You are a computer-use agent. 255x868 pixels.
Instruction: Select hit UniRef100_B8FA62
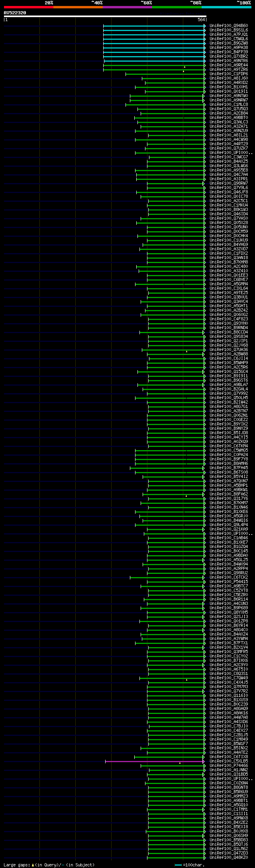click(229, 494)
